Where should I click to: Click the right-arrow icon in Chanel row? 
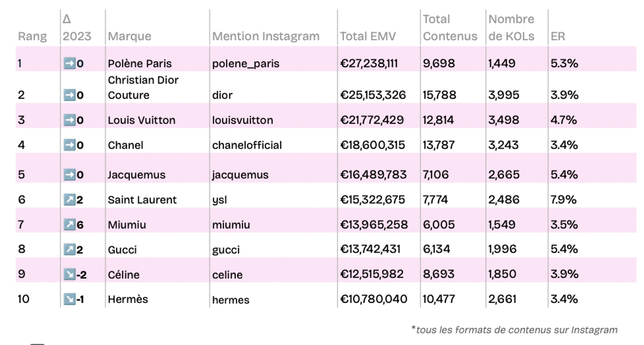(69, 145)
